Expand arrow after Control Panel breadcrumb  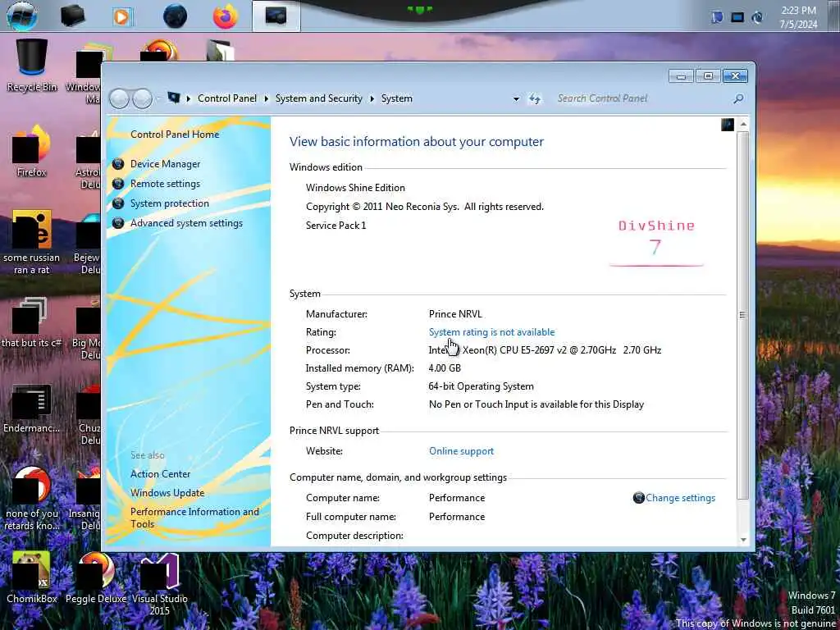267,98
